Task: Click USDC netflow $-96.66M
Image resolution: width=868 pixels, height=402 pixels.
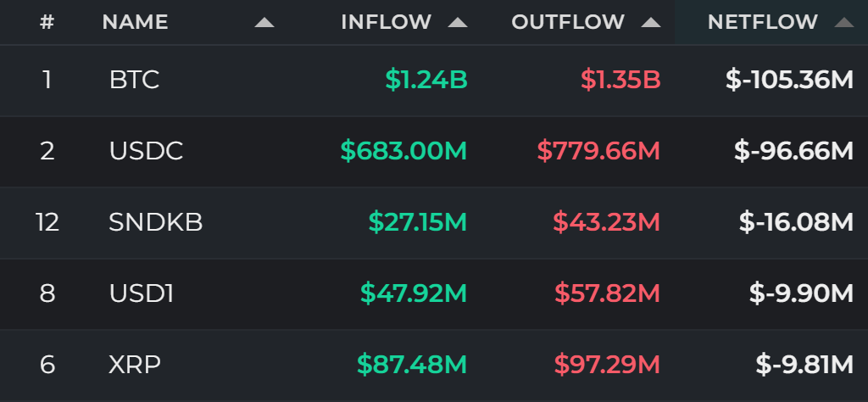Action: [793, 151]
